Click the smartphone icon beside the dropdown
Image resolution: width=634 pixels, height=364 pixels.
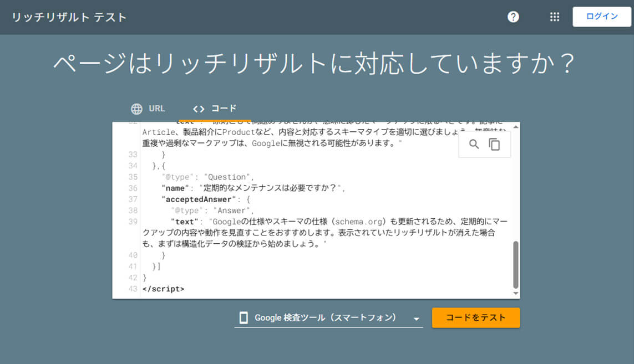pyautogui.click(x=244, y=318)
